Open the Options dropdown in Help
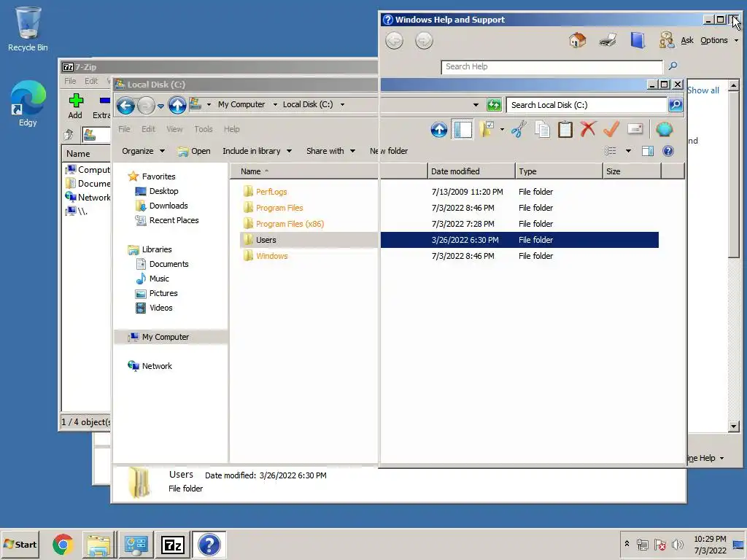The width and height of the screenshot is (747, 560). pyautogui.click(x=719, y=41)
